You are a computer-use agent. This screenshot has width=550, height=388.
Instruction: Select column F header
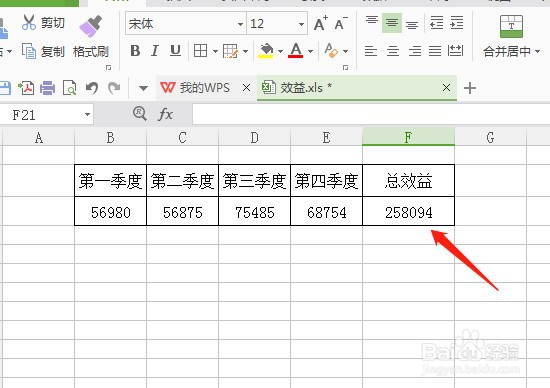tap(408, 137)
